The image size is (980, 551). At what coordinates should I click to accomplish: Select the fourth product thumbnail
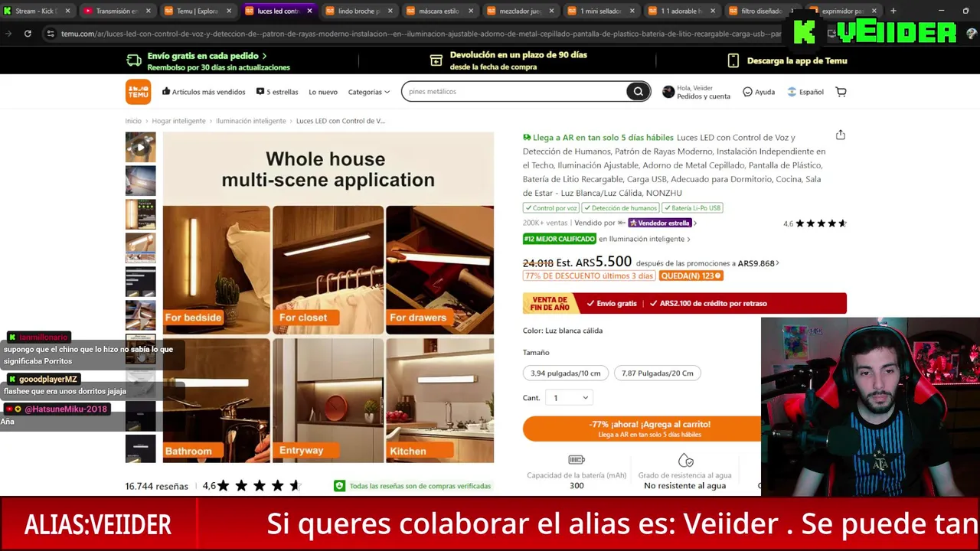[140, 248]
